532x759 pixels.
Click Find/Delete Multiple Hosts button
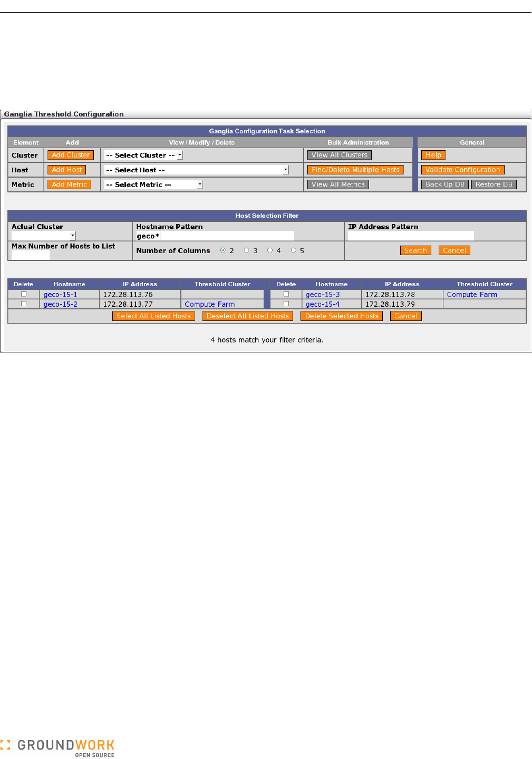pyautogui.click(x=355, y=170)
